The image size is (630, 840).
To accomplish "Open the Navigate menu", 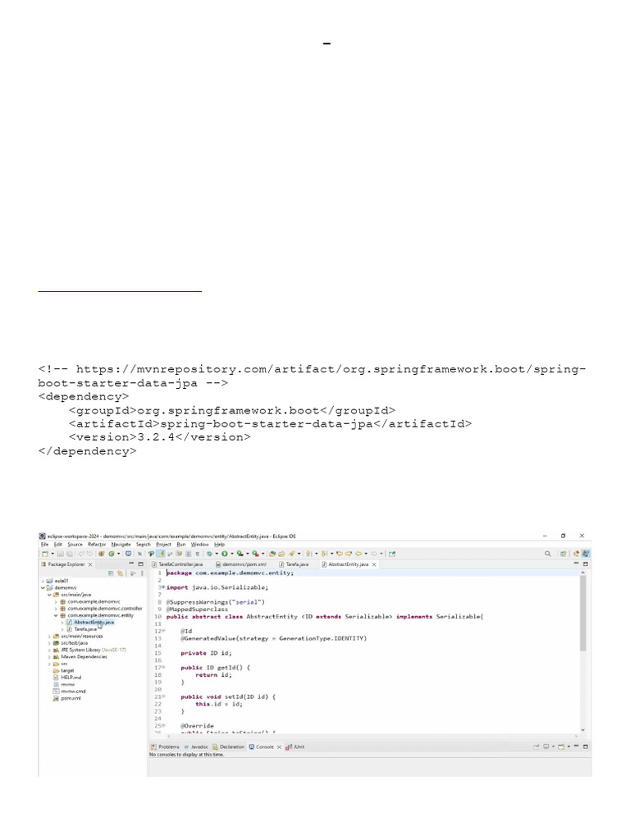I will click(x=121, y=545).
